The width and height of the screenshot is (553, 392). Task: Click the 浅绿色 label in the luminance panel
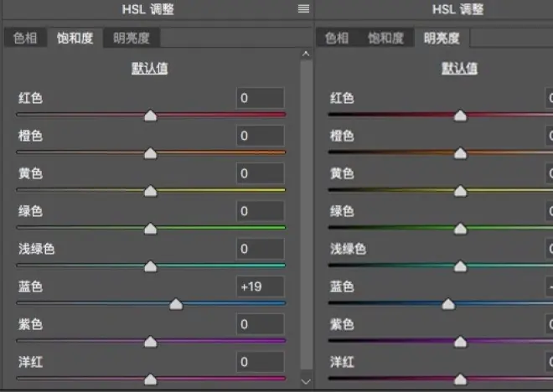348,249
